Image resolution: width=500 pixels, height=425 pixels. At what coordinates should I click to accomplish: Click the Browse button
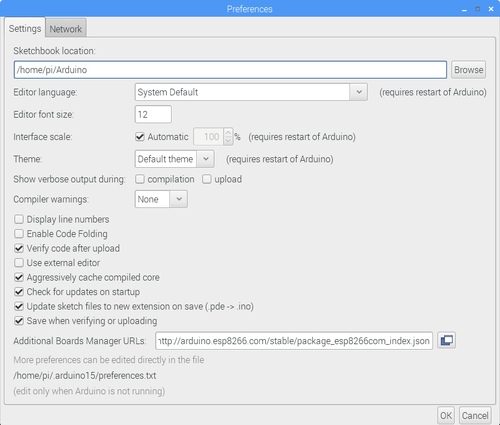[x=468, y=70]
